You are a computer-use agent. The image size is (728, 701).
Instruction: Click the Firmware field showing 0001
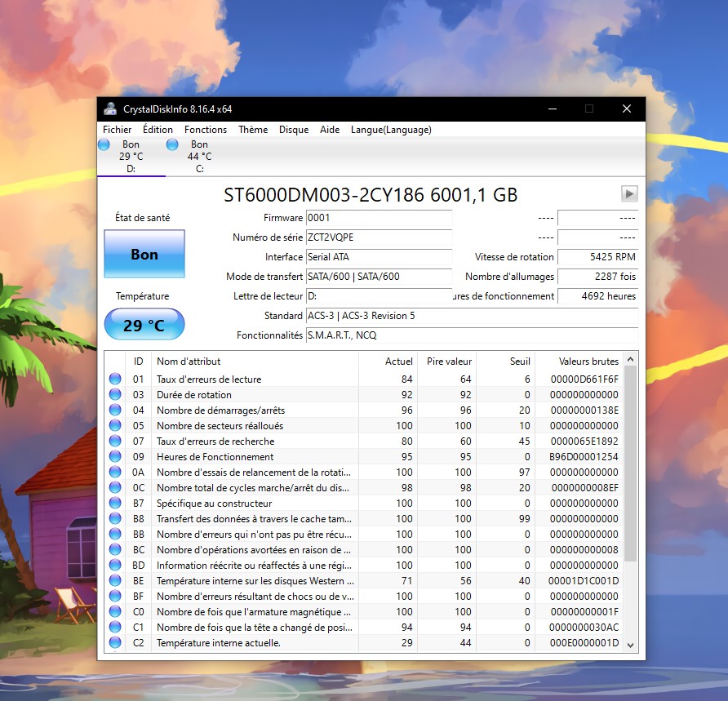(x=379, y=218)
